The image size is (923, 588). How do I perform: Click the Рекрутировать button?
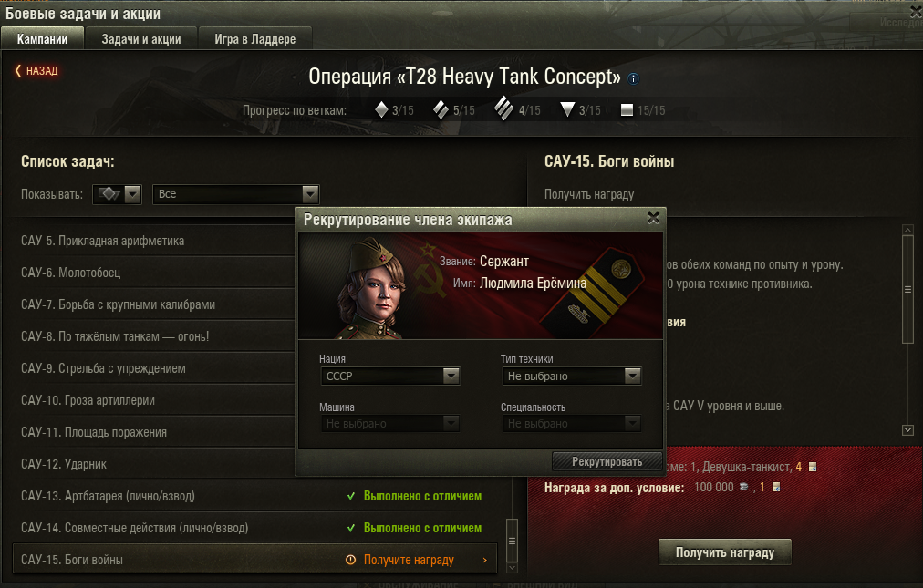[607, 461]
